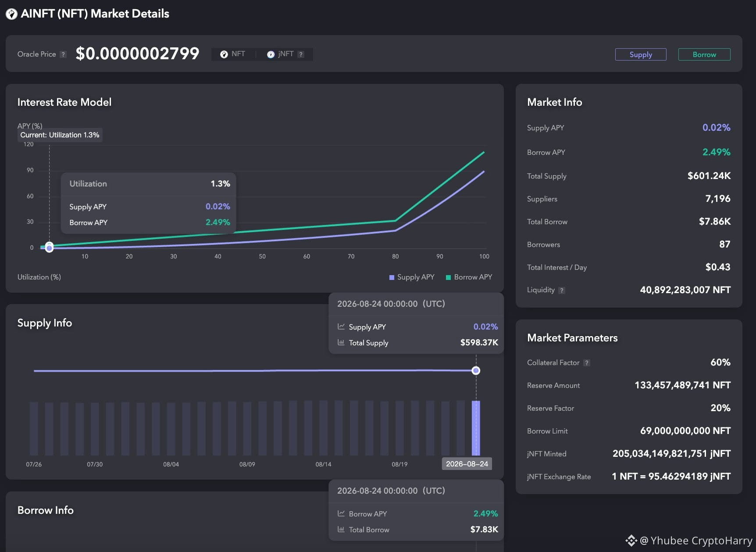756x552 pixels.
Task: Click the Supply button
Action: (x=641, y=54)
